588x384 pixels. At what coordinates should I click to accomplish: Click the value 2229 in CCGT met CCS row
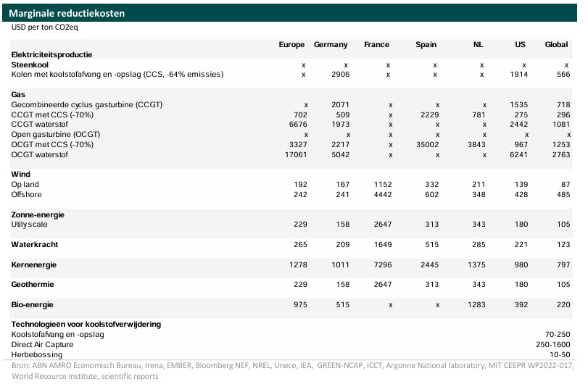pyautogui.click(x=429, y=114)
